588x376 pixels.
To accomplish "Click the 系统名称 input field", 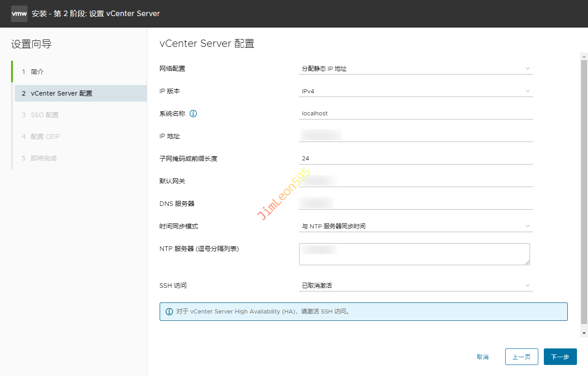I will tap(415, 114).
